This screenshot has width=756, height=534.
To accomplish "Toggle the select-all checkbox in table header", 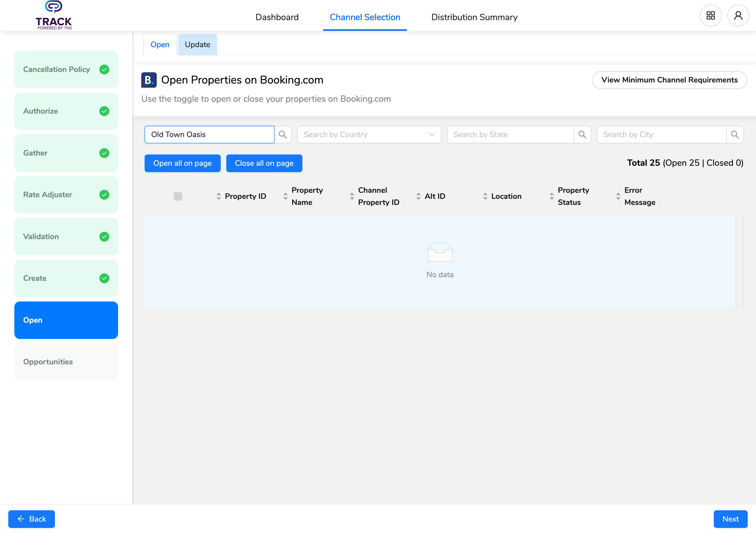I will tap(178, 196).
